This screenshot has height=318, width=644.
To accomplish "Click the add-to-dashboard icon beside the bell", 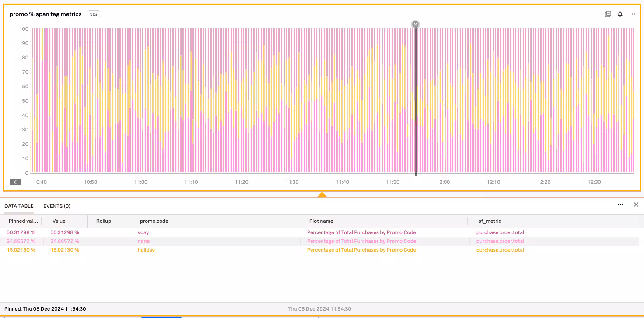I will 608,14.
